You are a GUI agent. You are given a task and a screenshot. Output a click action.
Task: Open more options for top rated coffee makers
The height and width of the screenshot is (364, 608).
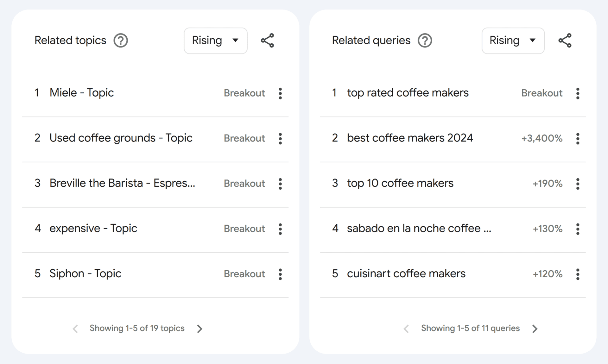[578, 93]
